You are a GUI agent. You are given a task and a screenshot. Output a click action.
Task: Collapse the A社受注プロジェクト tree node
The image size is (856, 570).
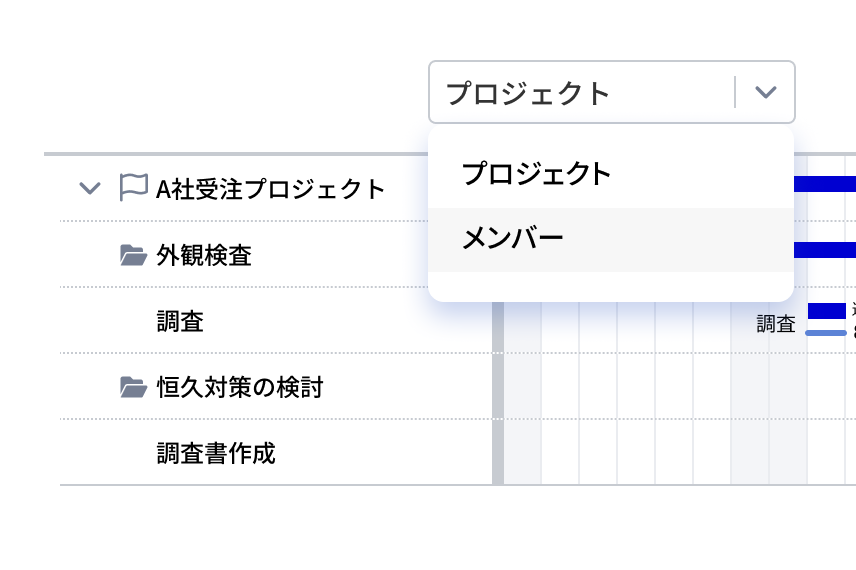(90, 188)
